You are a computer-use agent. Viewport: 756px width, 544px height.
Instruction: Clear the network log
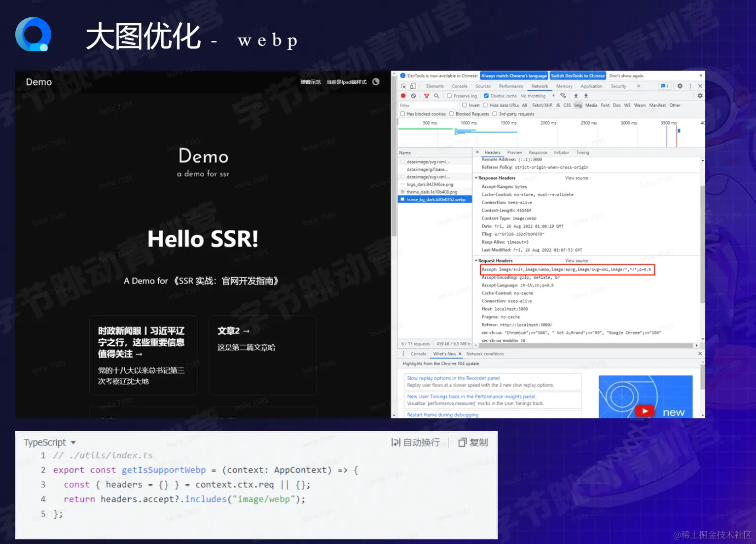pos(414,96)
